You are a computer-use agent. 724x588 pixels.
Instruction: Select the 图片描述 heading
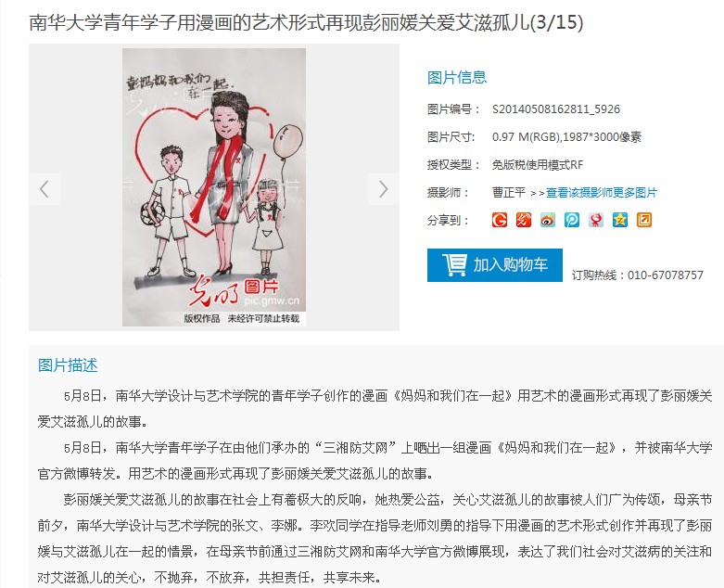pyautogui.click(x=68, y=365)
